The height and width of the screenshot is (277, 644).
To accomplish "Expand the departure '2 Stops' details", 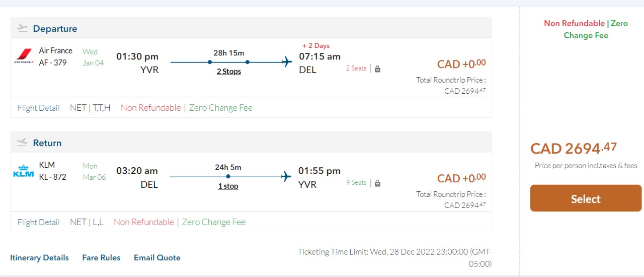I will coord(229,72).
